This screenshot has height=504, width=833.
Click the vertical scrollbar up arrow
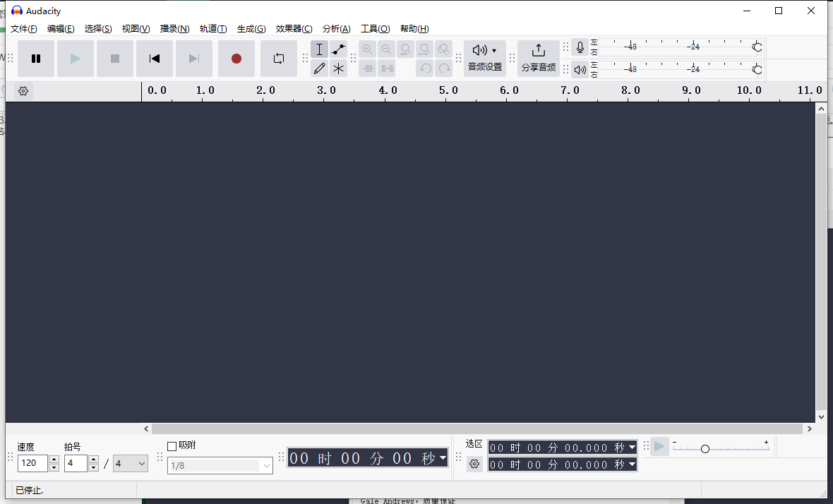821,108
